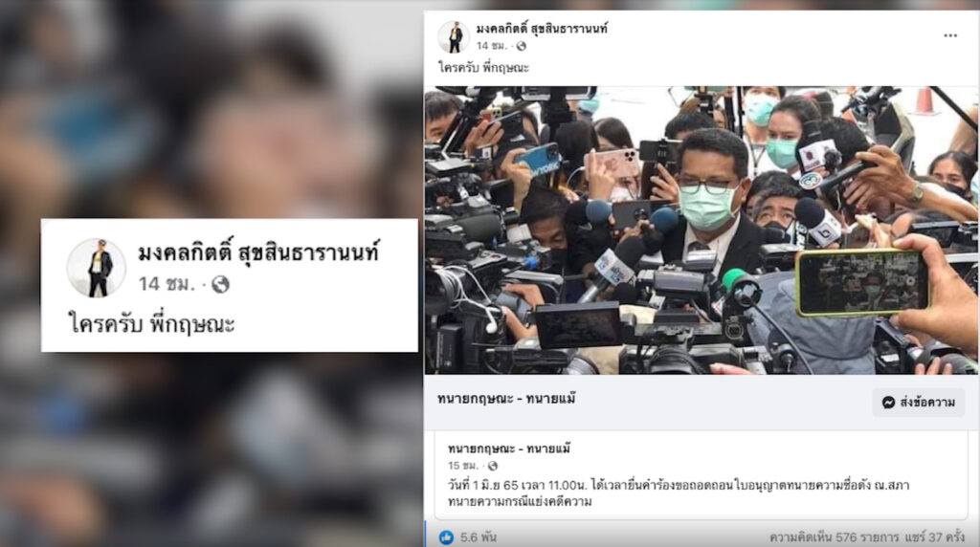
Task: Click the public globe icon beside right 14 ชม.
Action: (x=522, y=46)
